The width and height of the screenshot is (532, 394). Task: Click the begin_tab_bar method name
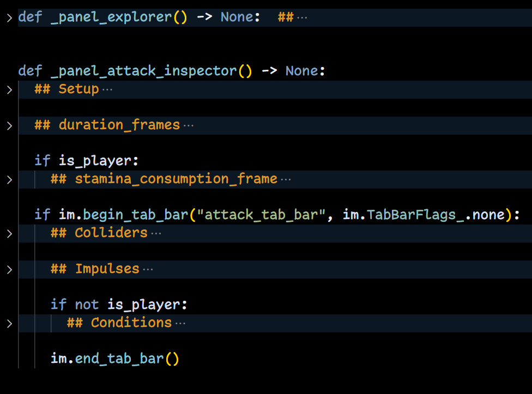pos(136,215)
